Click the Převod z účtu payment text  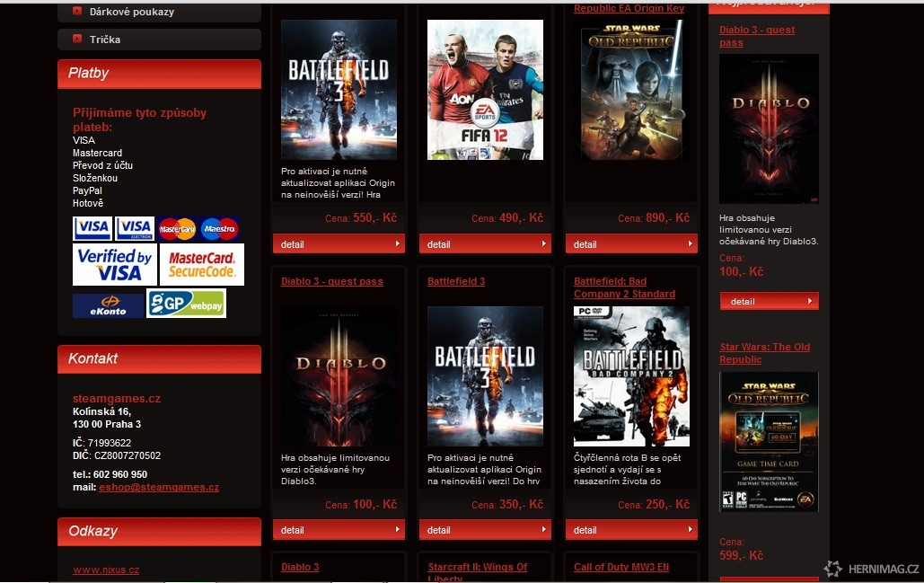point(102,165)
